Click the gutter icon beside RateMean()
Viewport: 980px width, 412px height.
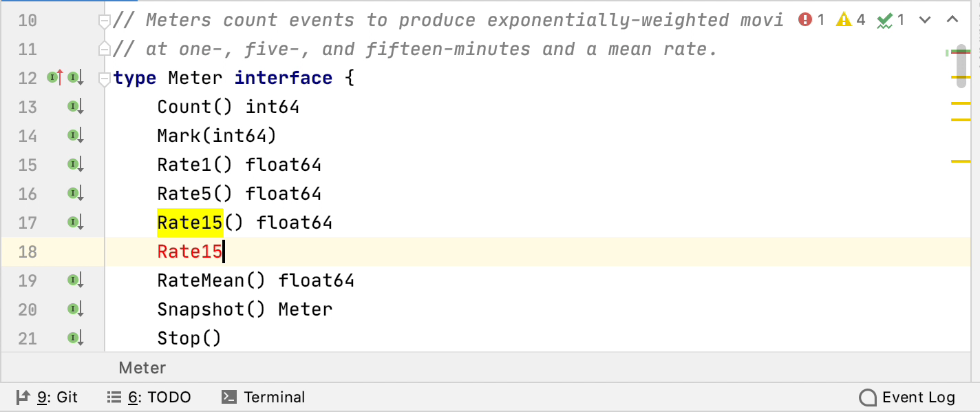[75, 280]
